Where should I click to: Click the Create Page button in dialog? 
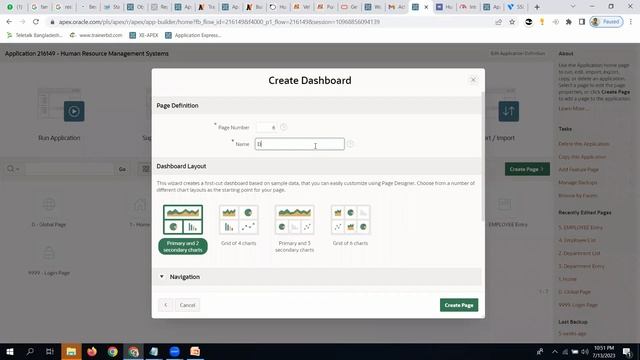point(459,305)
